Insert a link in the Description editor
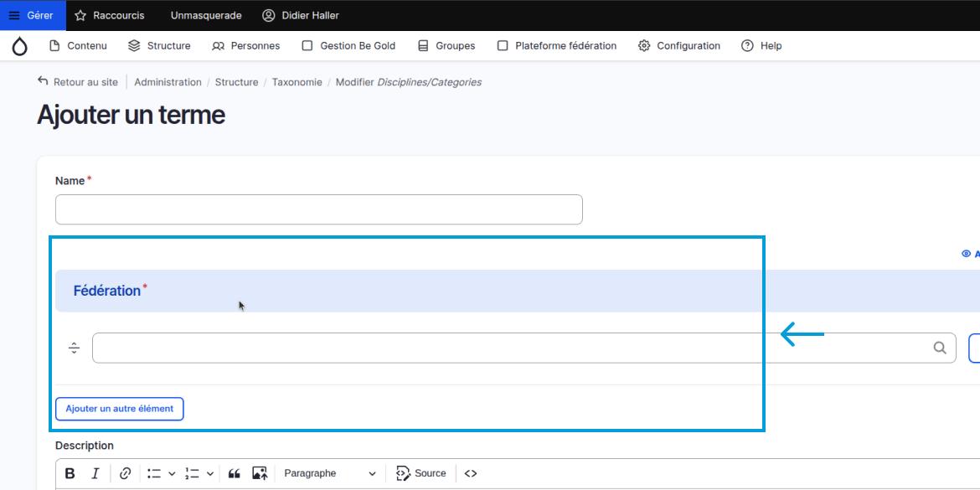This screenshot has width=980, height=490. 125,473
